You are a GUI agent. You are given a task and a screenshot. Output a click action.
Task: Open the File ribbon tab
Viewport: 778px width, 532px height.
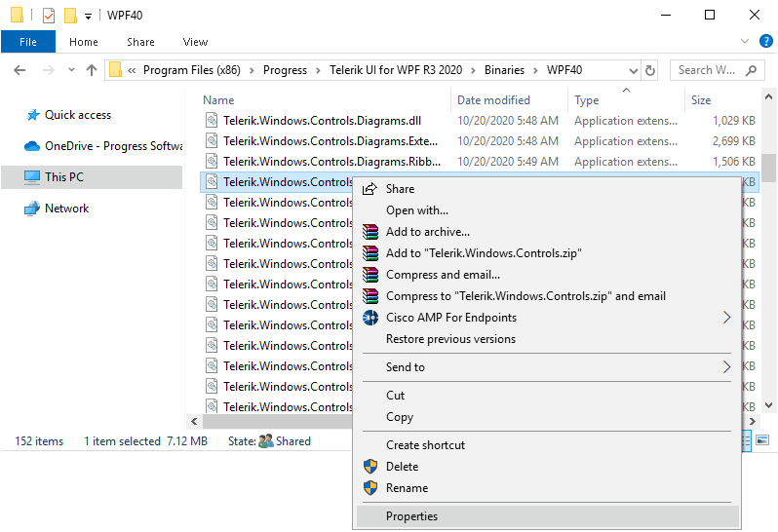pos(27,42)
